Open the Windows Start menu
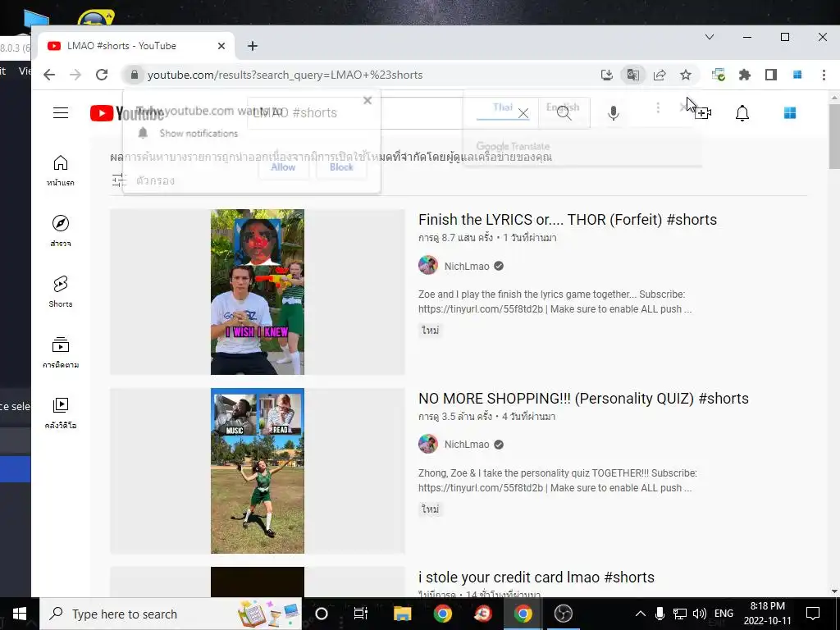Viewport: 840px width, 630px height. [20, 614]
